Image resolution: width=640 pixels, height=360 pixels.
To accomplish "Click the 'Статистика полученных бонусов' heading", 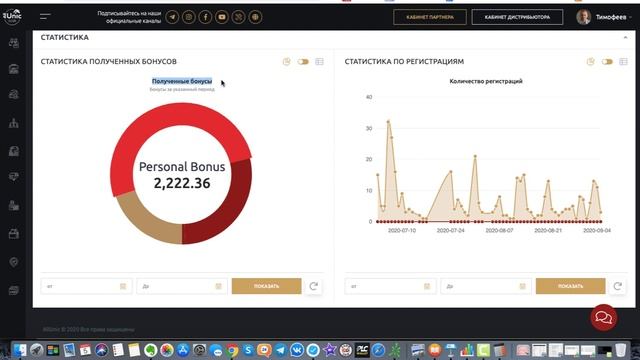I will tap(109, 62).
